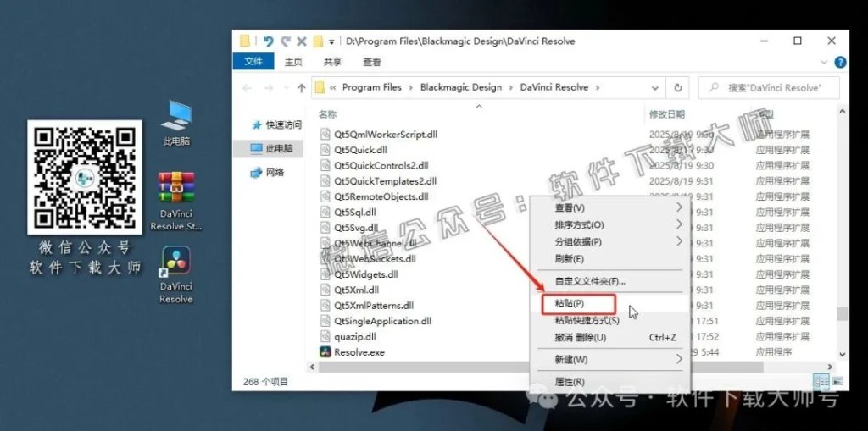Viewport: 868px width, 431px height.
Task: Select 快速访问 in navigation pane
Action: [x=277, y=125]
